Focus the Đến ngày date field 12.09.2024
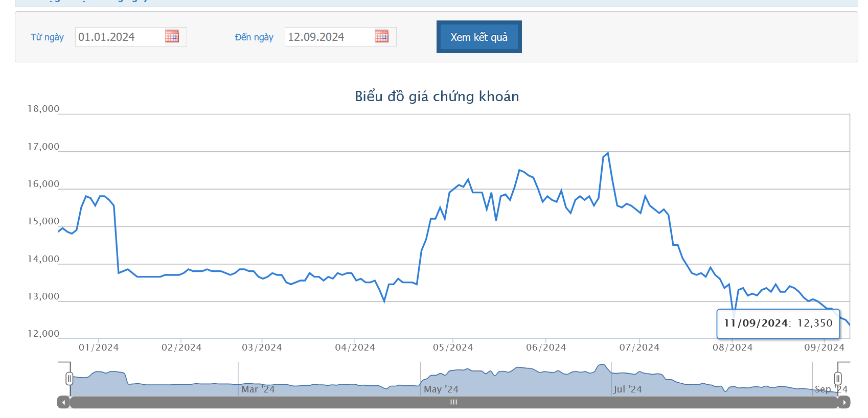868x418 pixels. coord(328,37)
